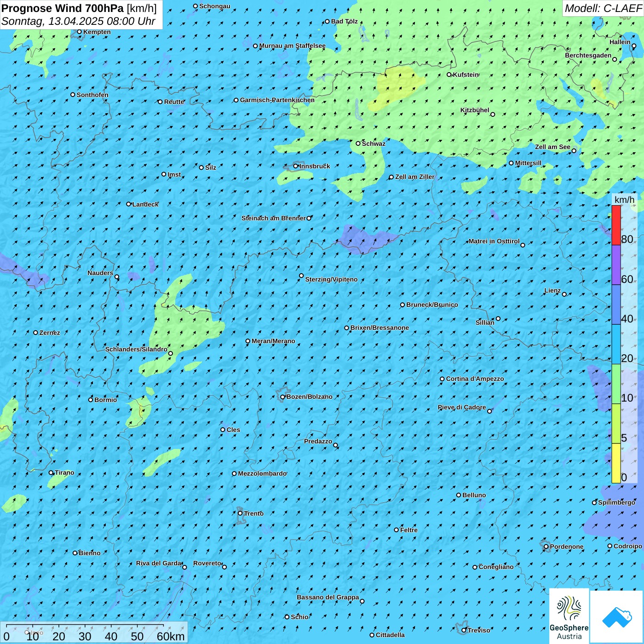Click the 'Codroipo' label
The height and width of the screenshot is (644, 644).
(x=627, y=546)
